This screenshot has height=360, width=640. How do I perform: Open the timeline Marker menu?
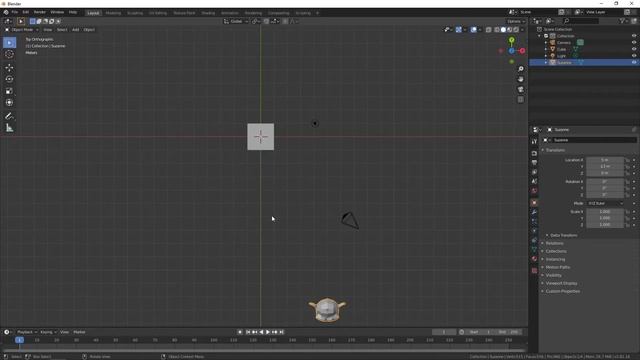[x=79, y=332]
